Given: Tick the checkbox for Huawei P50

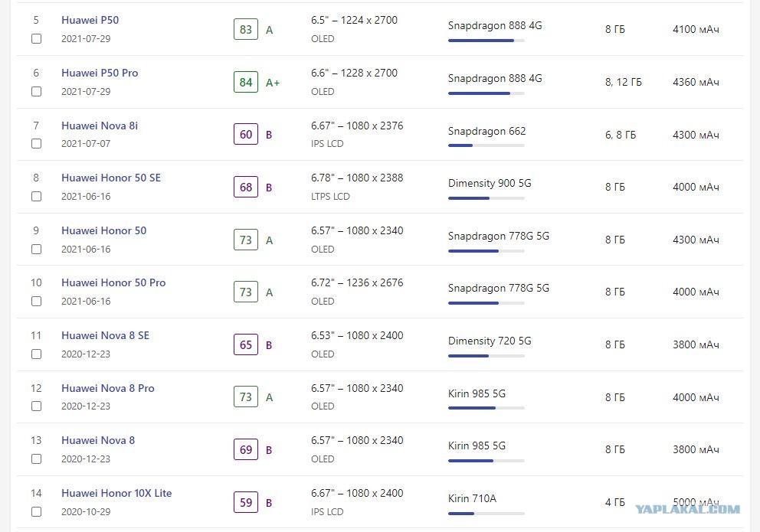Looking at the screenshot, I should pos(36,39).
